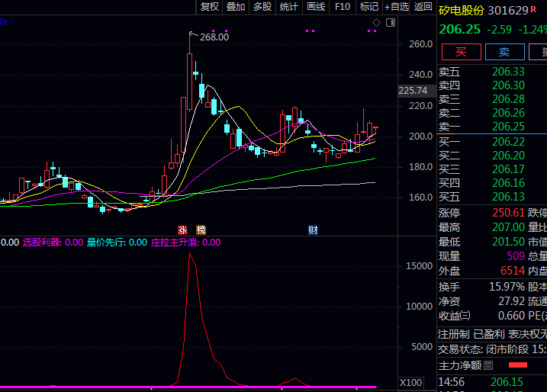Click the 涨 marker on timeline
Viewport: 547px width, 392px height.
182,230
